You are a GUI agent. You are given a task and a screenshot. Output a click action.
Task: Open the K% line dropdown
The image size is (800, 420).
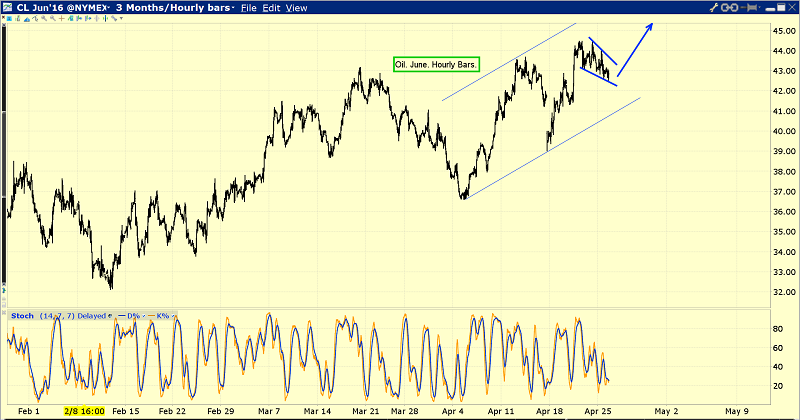coord(173,316)
